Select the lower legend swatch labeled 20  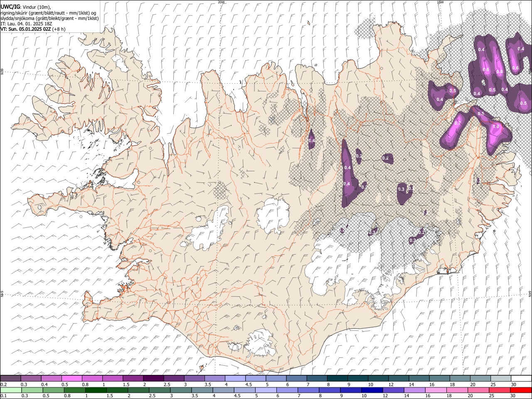[x=478, y=390]
